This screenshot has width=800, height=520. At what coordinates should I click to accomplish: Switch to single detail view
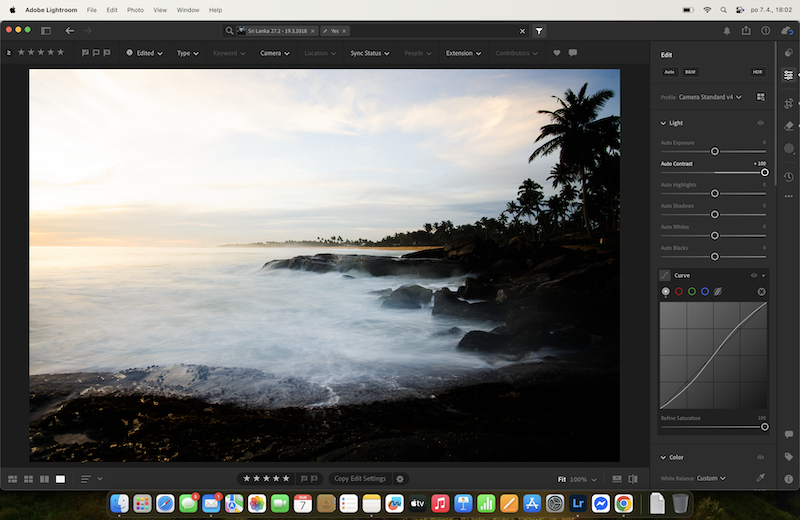pos(60,479)
